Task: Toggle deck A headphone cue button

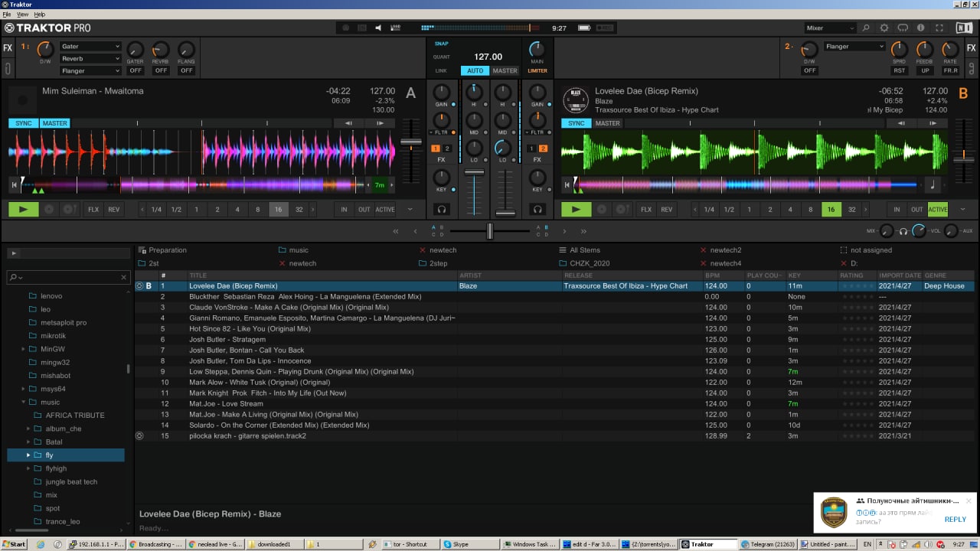Action: pos(441,209)
